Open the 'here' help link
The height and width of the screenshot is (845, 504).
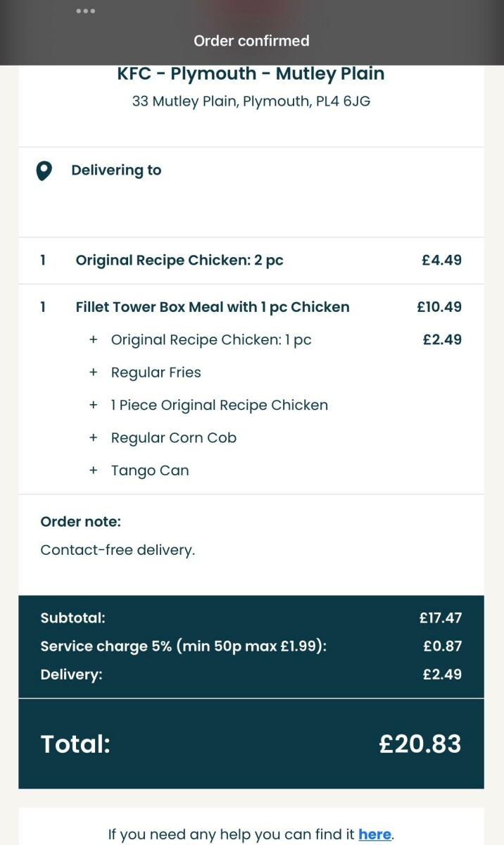[374, 834]
